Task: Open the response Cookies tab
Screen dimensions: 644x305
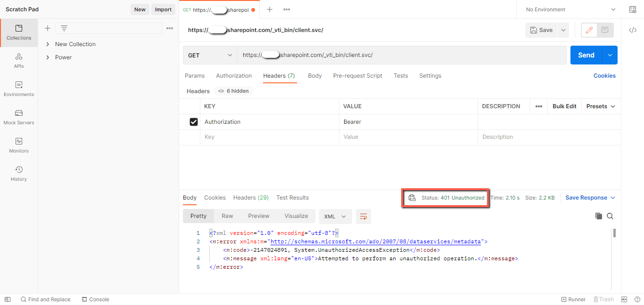Action: pos(215,198)
